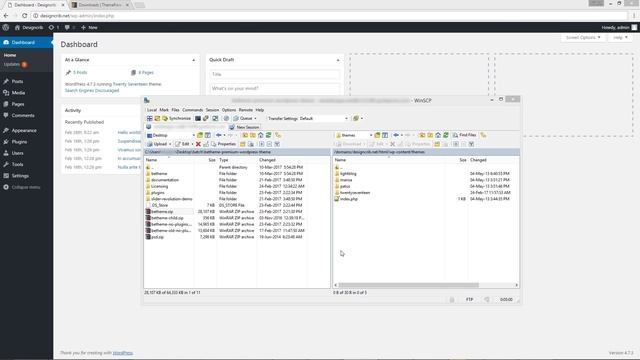Image resolution: width=640 pixels, height=360 pixels.
Task: Click the local panel green refresh icon
Action: pyautogui.click(x=269, y=135)
